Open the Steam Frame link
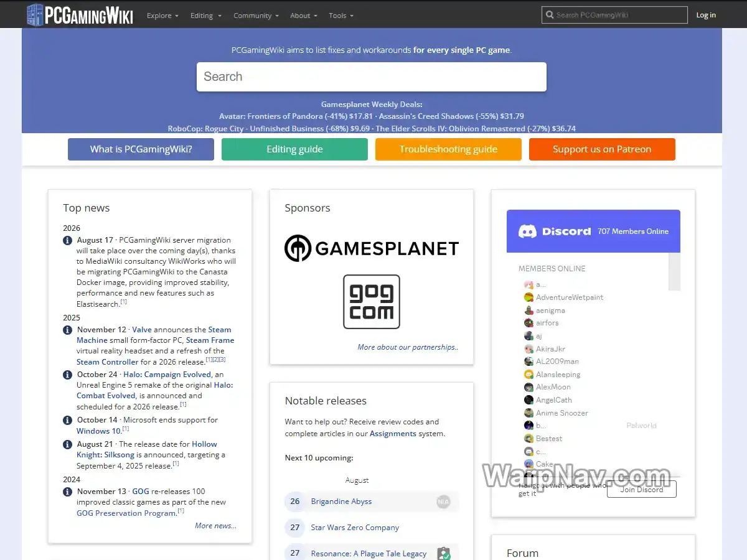The image size is (747, 560). [210, 340]
